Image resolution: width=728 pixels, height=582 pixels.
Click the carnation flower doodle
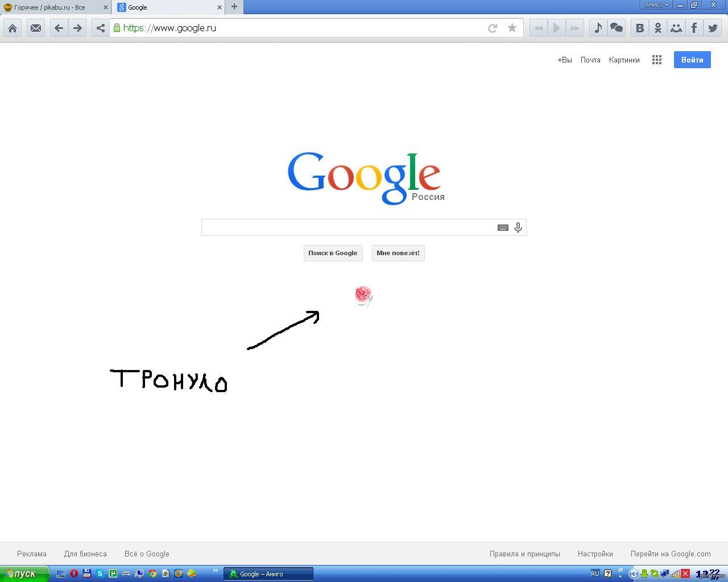(x=363, y=296)
